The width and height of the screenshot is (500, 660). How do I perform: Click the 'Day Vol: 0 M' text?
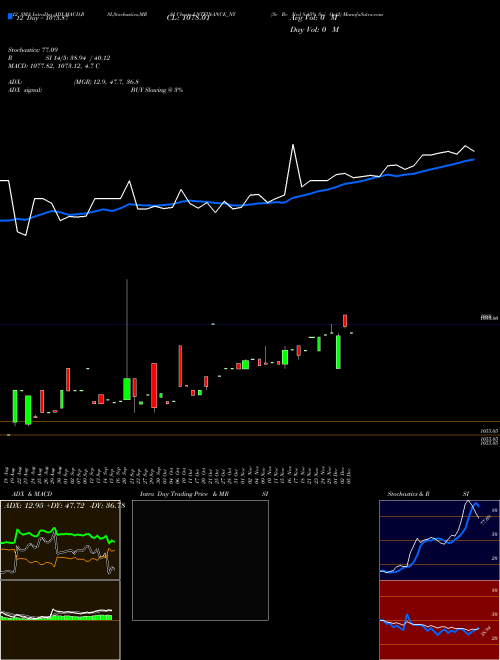pos(314,29)
